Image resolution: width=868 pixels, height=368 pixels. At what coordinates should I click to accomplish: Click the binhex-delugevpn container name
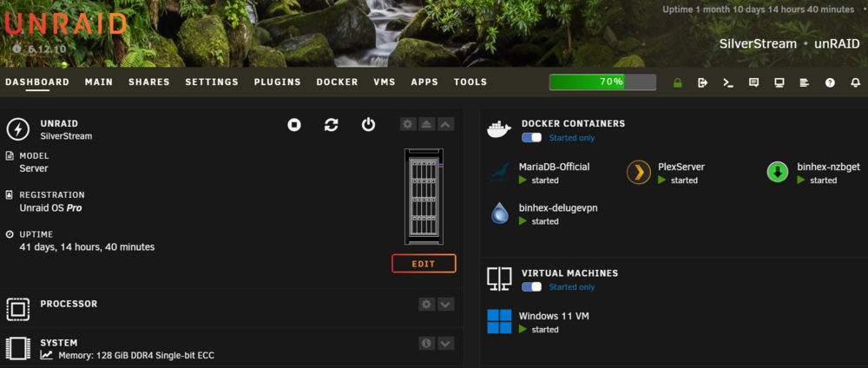coord(558,208)
